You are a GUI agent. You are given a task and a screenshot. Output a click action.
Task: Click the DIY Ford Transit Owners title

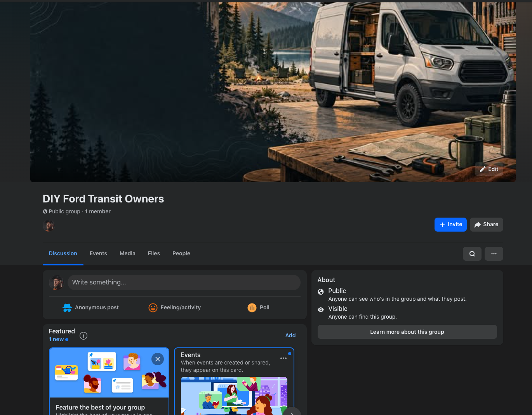pos(103,199)
